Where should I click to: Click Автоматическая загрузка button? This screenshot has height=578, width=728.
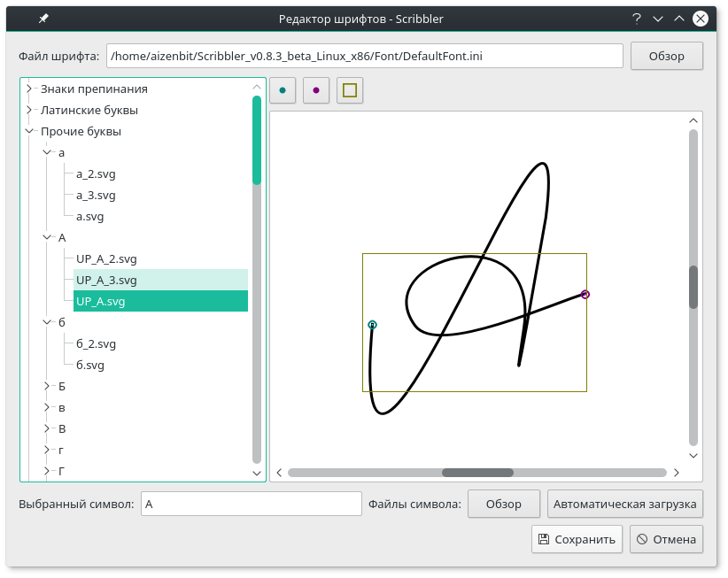(x=625, y=504)
